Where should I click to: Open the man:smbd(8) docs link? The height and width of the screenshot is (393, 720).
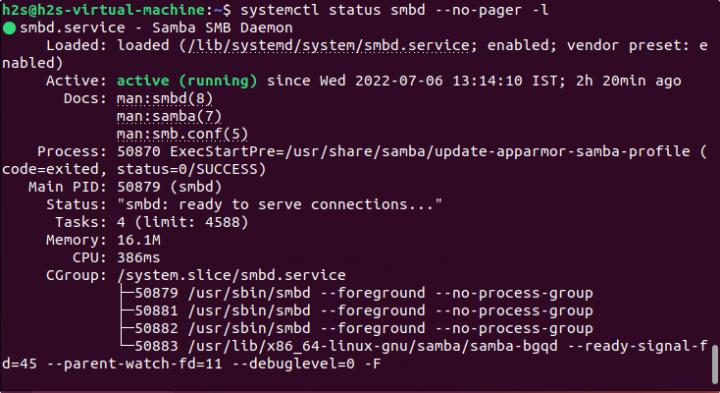164,98
